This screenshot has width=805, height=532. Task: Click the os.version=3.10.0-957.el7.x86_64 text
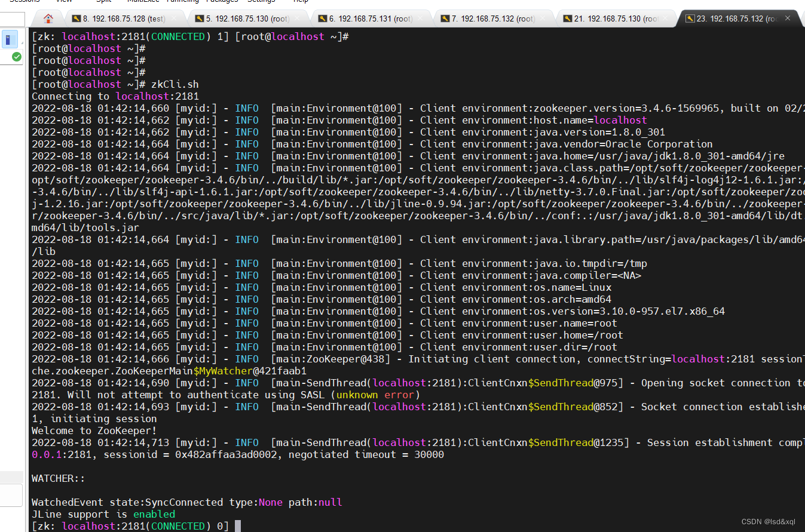coord(629,311)
